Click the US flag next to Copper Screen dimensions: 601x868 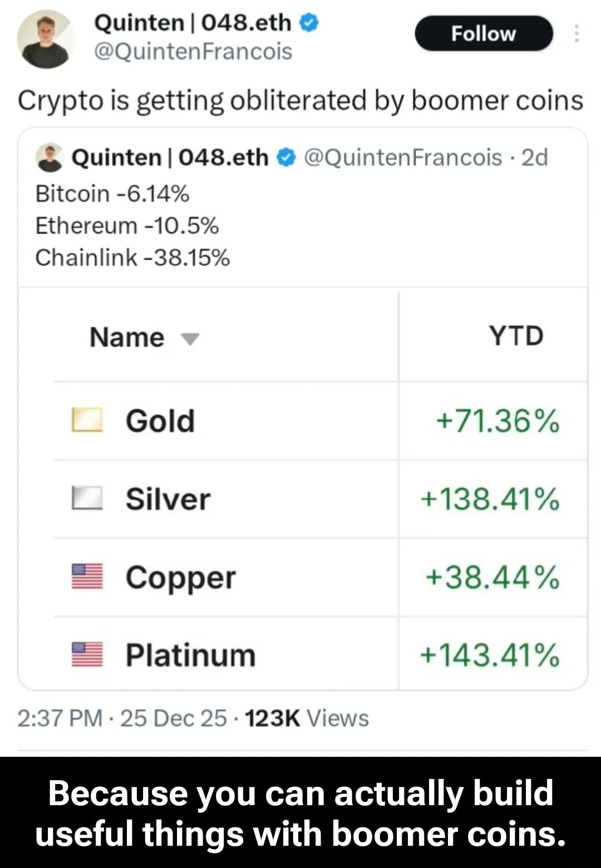[87, 577]
